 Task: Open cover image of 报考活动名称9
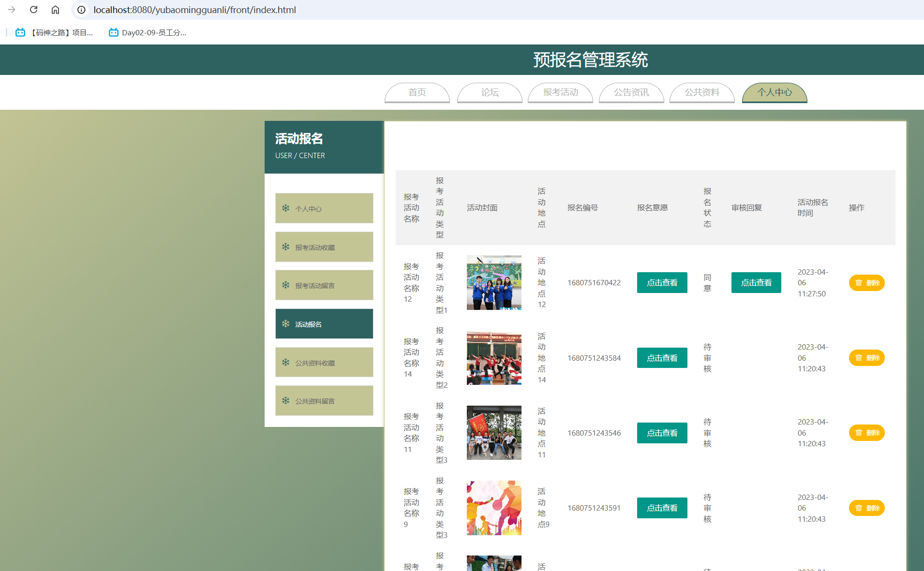[494, 508]
